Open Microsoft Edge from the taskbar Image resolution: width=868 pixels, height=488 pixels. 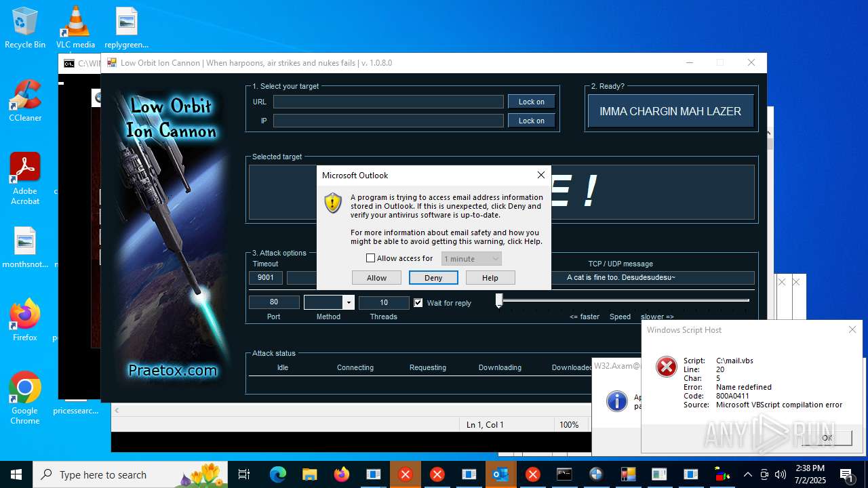coord(278,474)
